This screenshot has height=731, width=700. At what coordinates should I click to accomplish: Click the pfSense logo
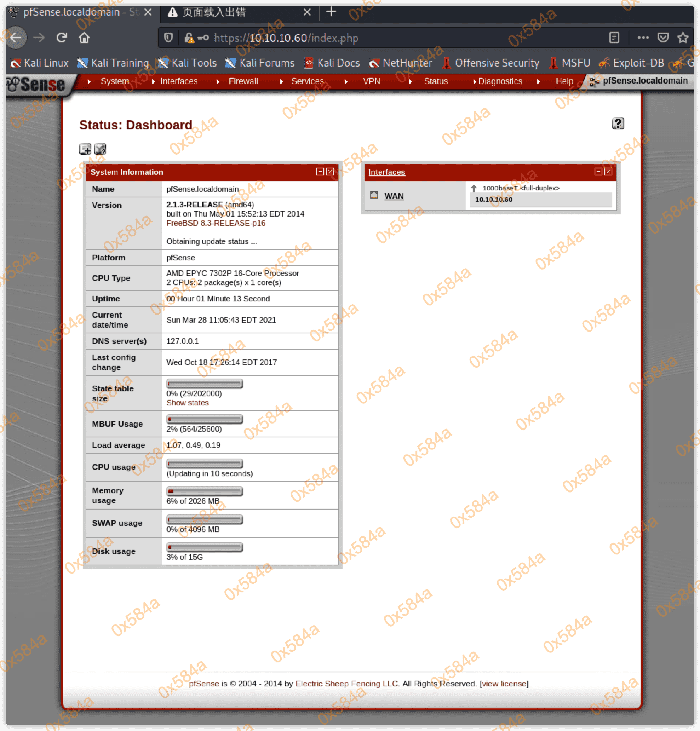(36, 84)
